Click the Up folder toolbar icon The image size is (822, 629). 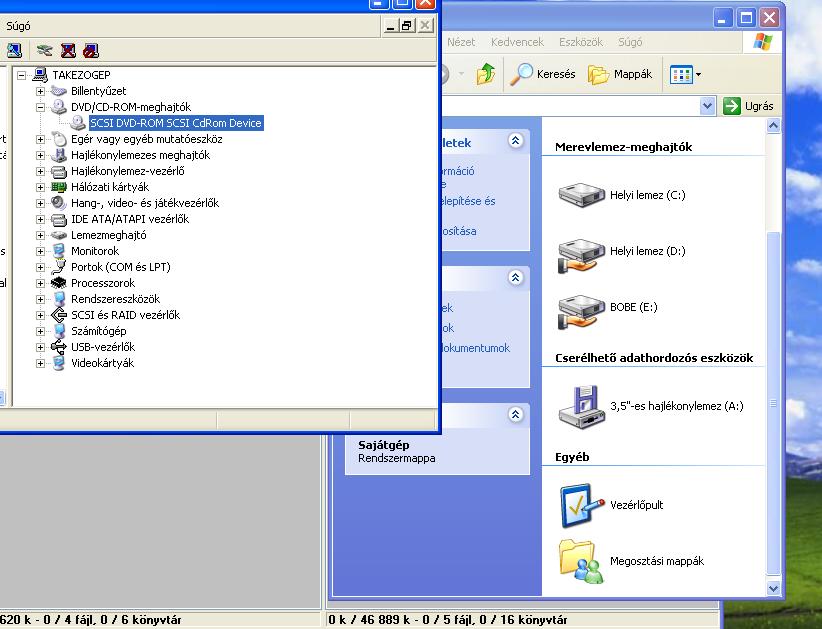point(486,74)
